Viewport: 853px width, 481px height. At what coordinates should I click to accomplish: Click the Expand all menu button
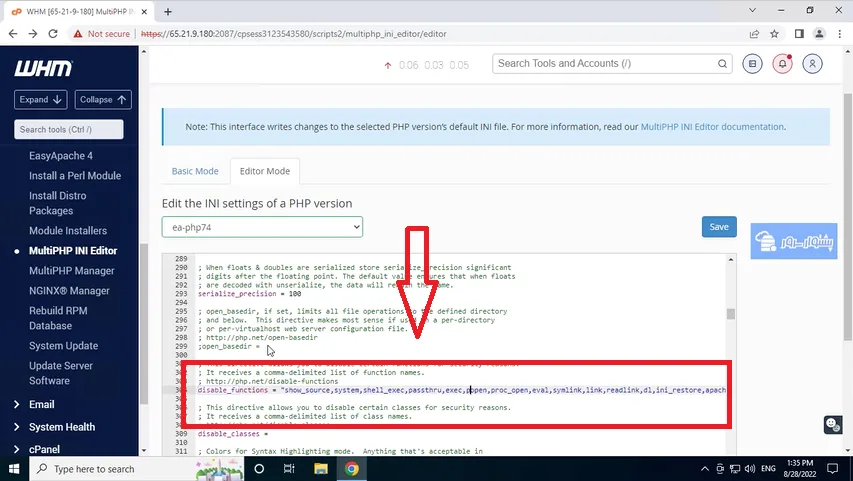41,100
